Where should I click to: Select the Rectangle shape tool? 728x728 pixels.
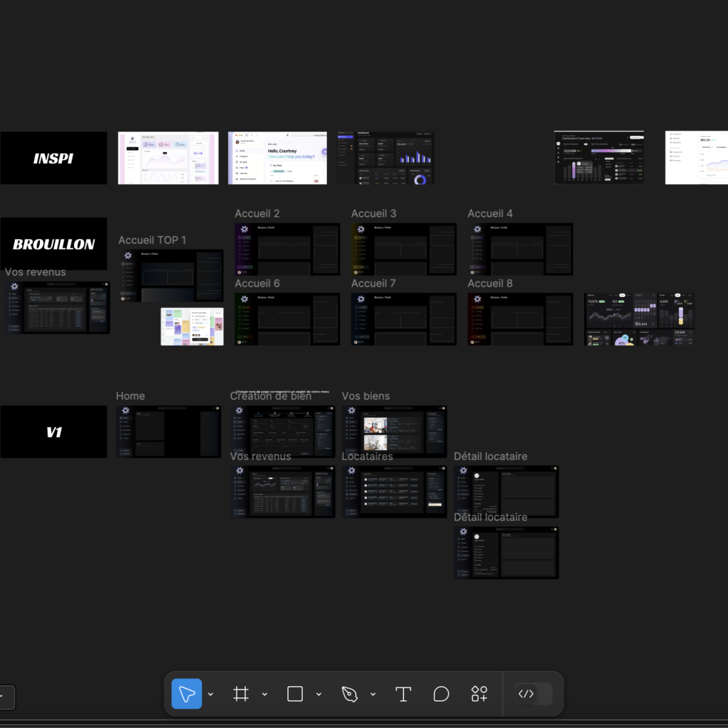[295, 694]
